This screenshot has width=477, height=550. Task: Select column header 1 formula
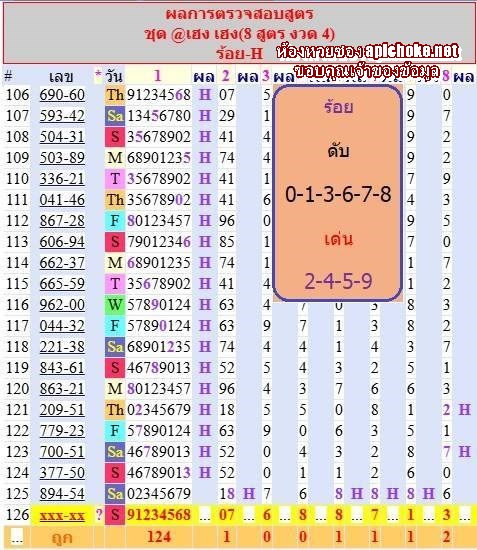[x=157, y=75]
